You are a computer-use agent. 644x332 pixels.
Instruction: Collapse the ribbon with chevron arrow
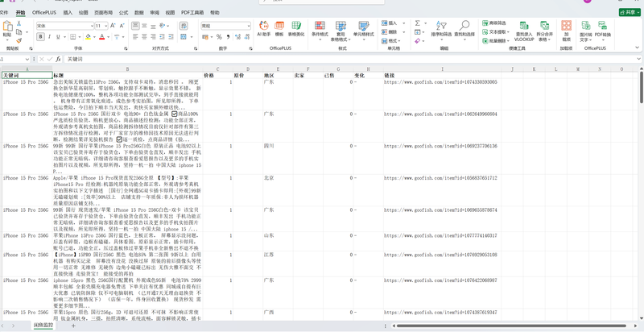pos(638,48)
